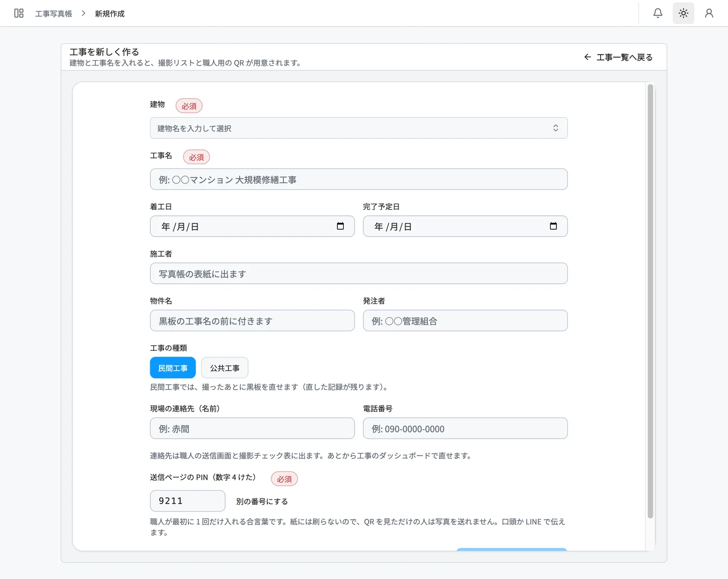The image size is (728, 579).
Task: Click the 完了予定日 date field
Action: [465, 227]
